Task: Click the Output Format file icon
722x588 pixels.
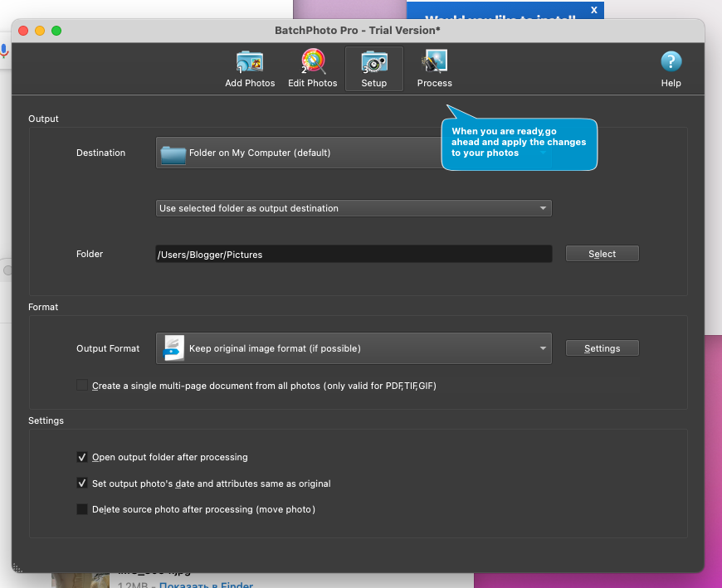Action: (174, 348)
